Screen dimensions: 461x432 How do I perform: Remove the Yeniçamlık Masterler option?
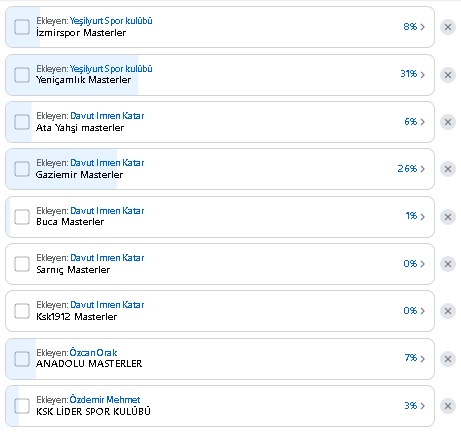click(448, 75)
